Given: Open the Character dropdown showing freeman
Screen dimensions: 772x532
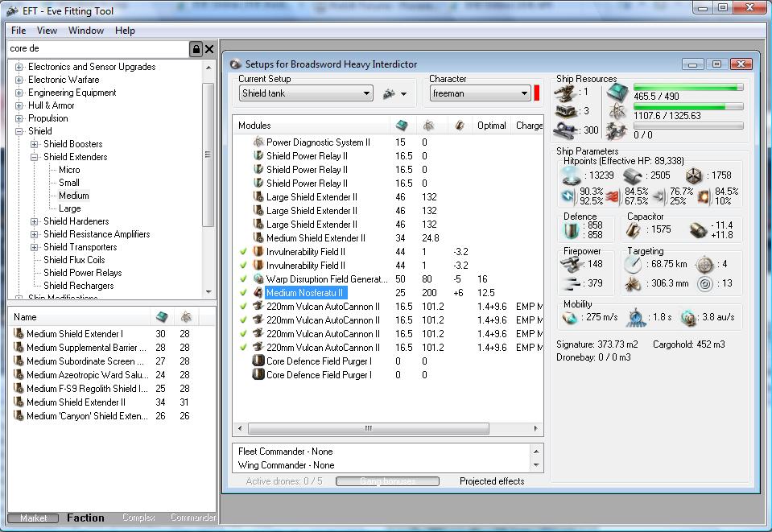Looking at the screenshot, I should pyautogui.click(x=524, y=94).
